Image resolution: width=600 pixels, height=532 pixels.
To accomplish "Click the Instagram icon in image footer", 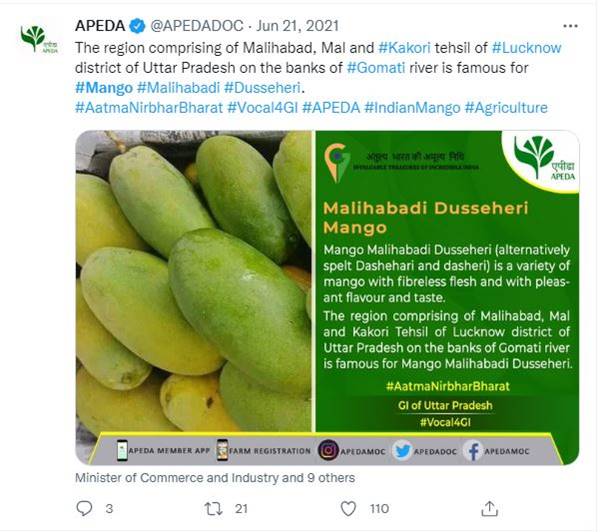I will point(328,451).
